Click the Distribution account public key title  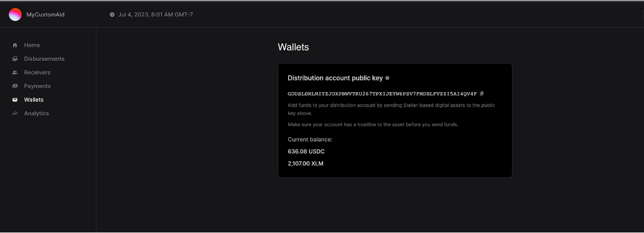[335, 78]
